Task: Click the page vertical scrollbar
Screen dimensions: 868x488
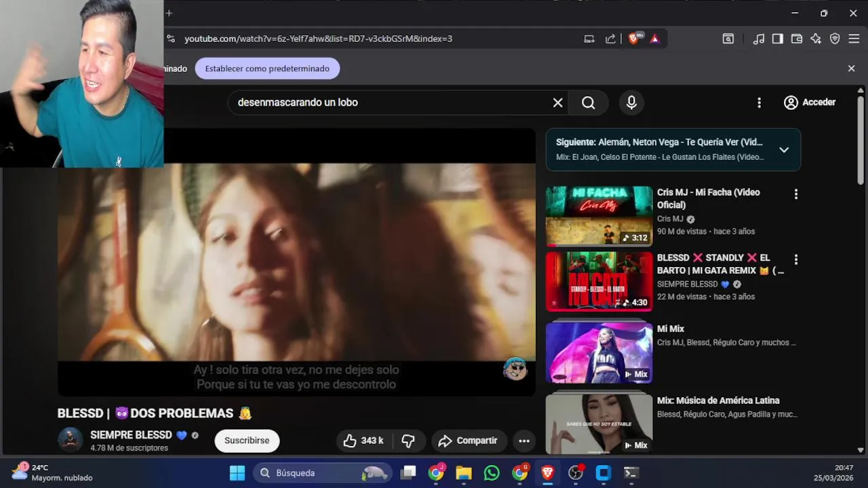Action: (x=861, y=140)
